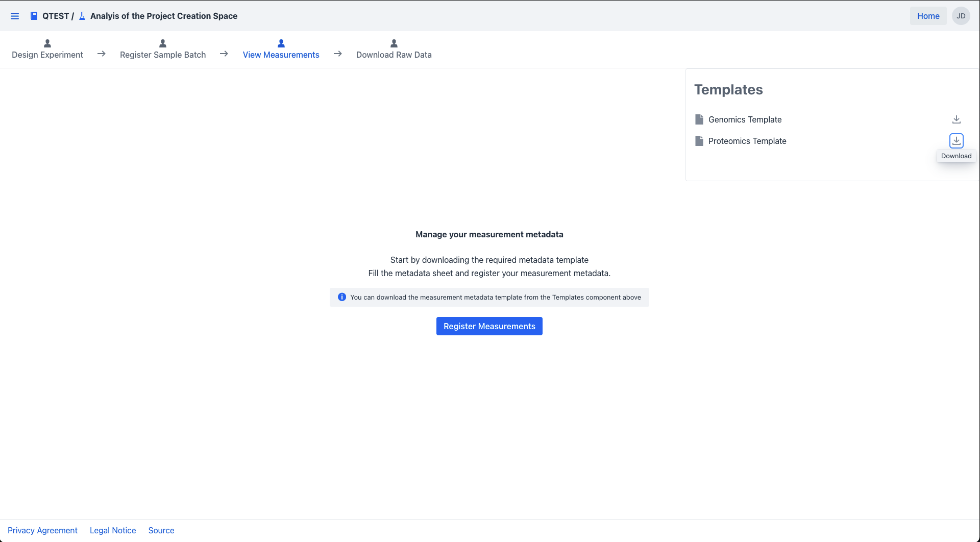
Task: Open the hamburger navigation menu
Action: (x=15, y=16)
